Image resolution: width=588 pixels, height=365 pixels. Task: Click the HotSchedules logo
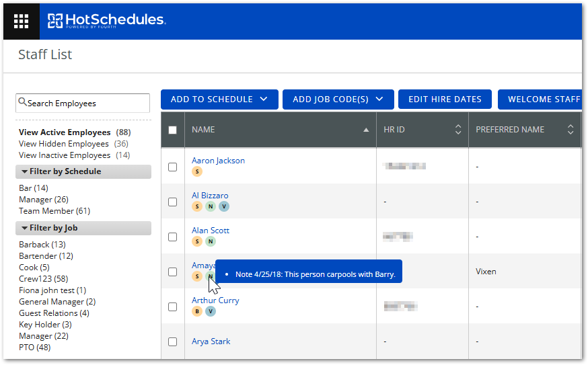(x=106, y=21)
